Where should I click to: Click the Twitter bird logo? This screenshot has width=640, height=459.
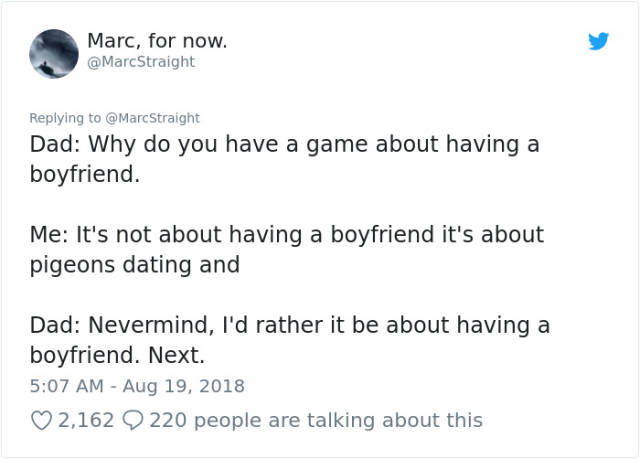point(598,41)
